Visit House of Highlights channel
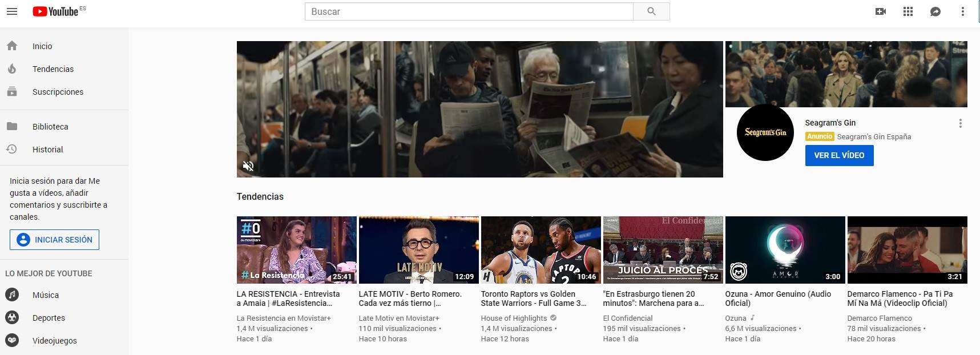The image size is (980, 355). [x=514, y=318]
